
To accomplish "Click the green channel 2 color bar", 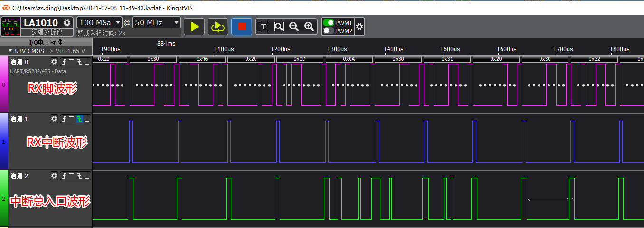I will click(x=4, y=198).
